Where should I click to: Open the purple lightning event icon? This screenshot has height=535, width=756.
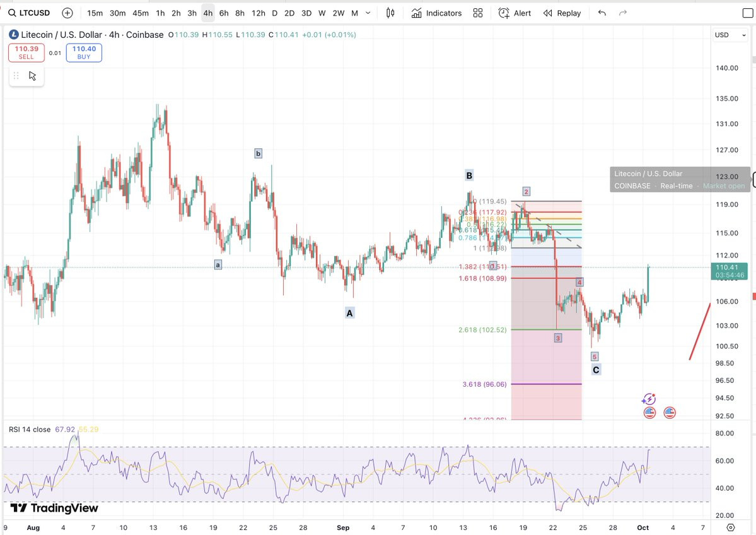point(649,399)
